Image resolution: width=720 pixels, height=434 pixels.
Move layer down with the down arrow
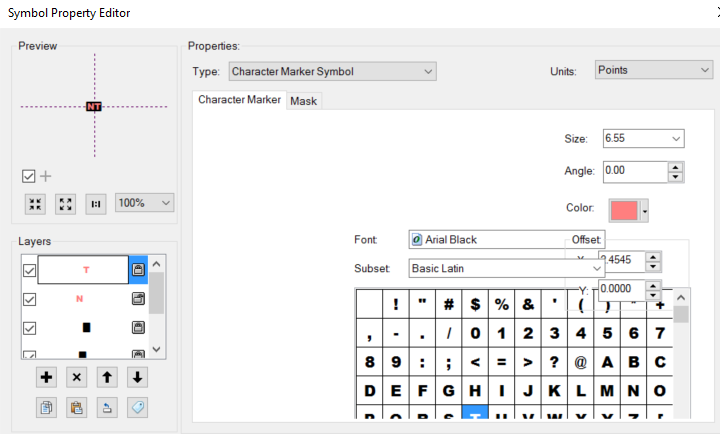(x=137, y=377)
